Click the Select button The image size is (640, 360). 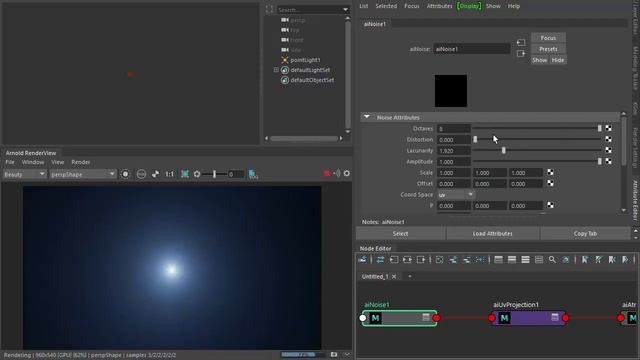click(x=400, y=233)
